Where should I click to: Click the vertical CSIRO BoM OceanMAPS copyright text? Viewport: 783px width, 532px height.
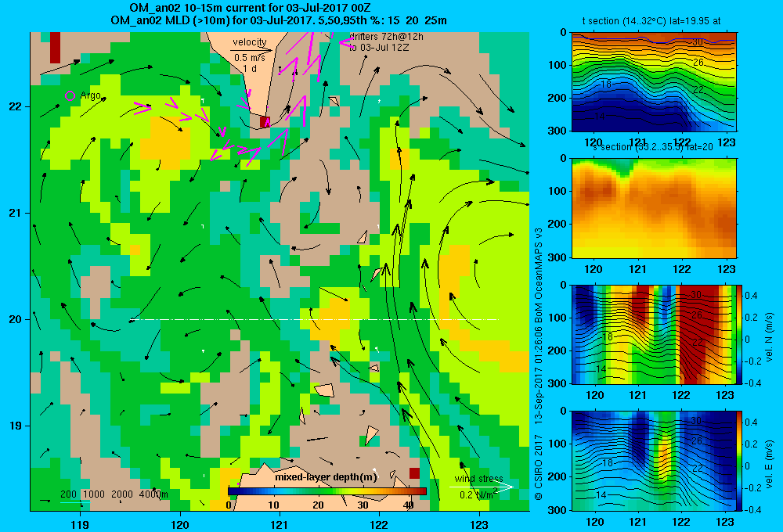click(539, 363)
